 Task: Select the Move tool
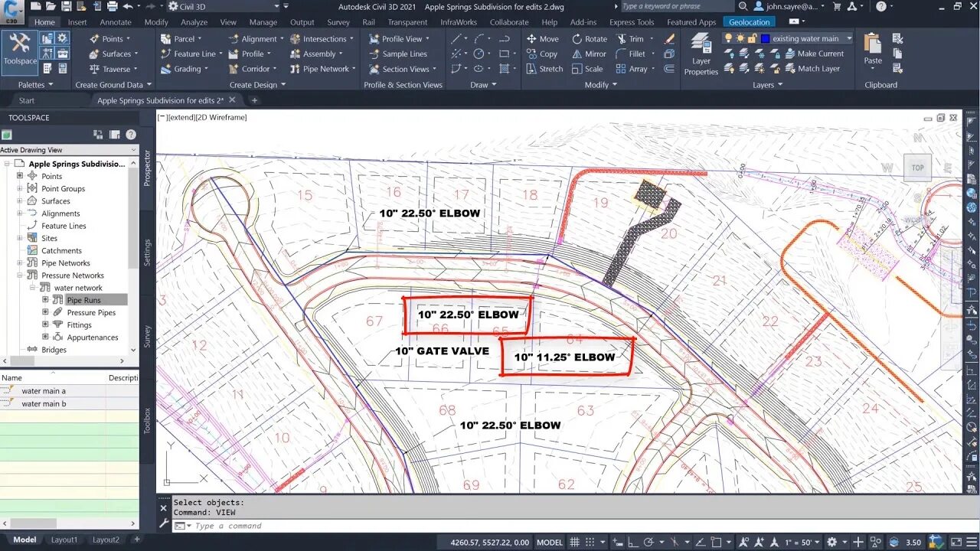(543, 38)
